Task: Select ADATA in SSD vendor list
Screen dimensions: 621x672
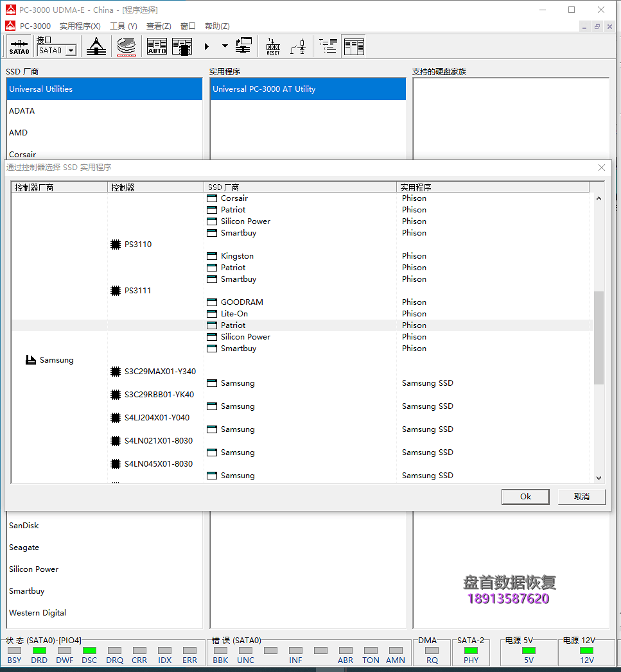Action: [x=105, y=111]
